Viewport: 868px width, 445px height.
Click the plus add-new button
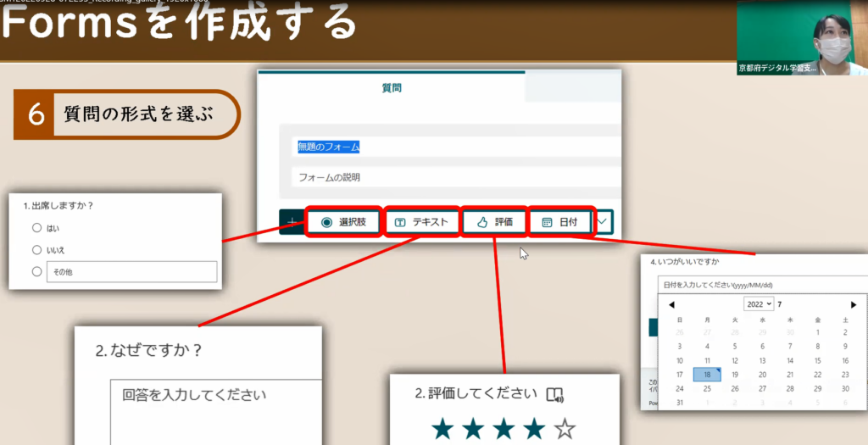click(x=292, y=222)
